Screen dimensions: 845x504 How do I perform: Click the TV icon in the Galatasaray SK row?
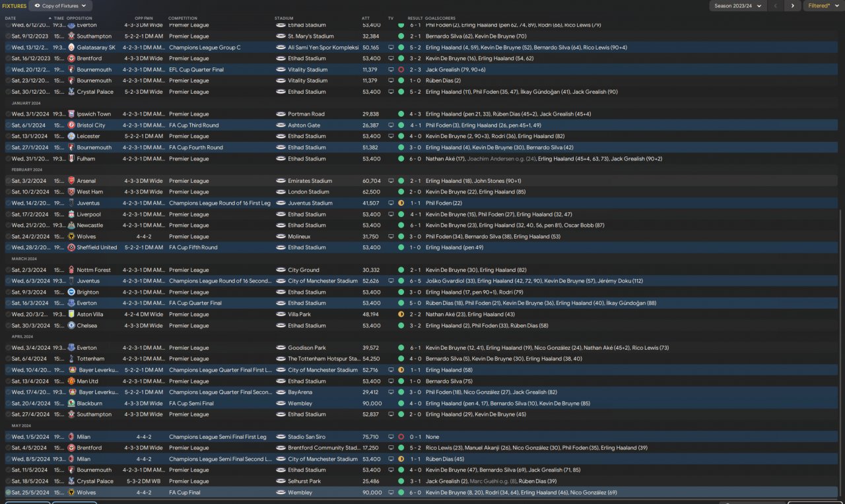coord(391,47)
